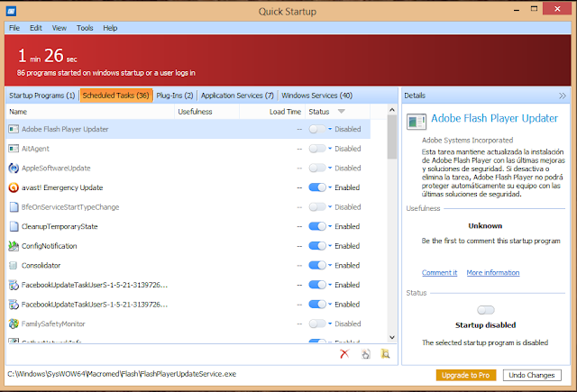The image size is (577, 392).
Task: Click the AppleSoftwareUpdate icon
Action: (14, 168)
